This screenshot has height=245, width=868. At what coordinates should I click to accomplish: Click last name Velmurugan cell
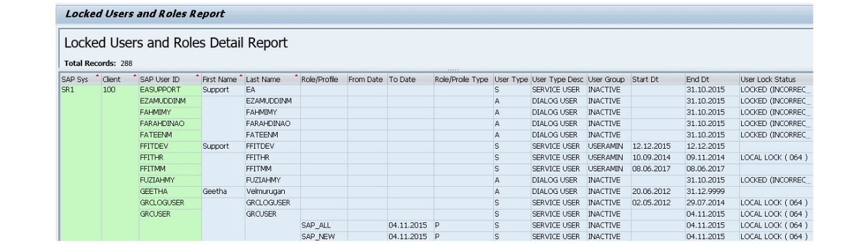point(272,191)
